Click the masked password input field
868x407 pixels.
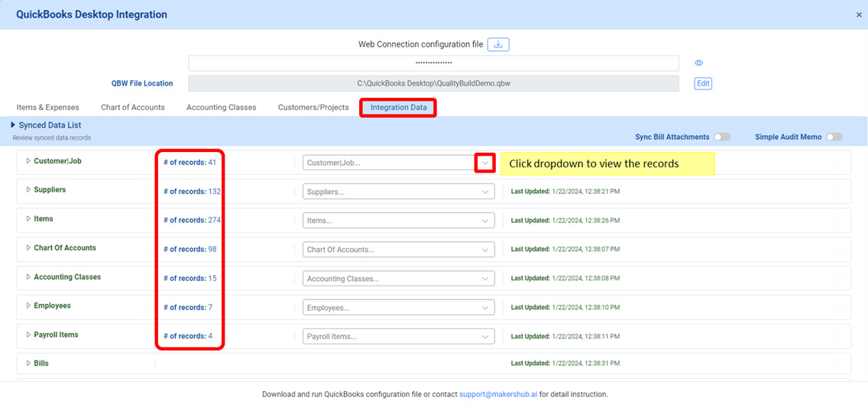pos(433,63)
